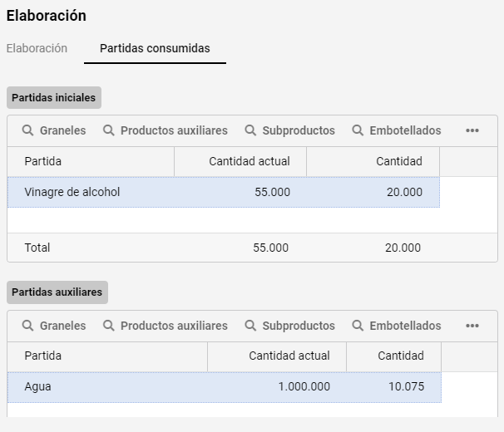
Task: Click the Total row label
Action: tap(37, 248)
